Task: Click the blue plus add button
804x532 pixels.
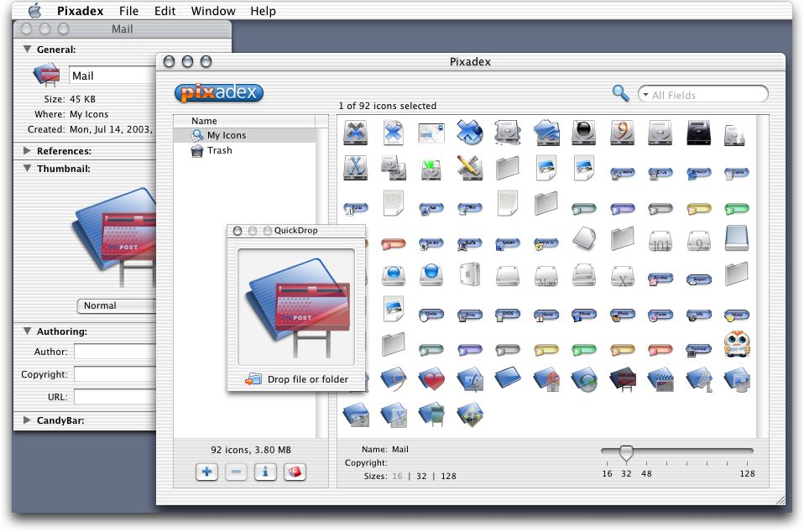Action: point(206,472)
